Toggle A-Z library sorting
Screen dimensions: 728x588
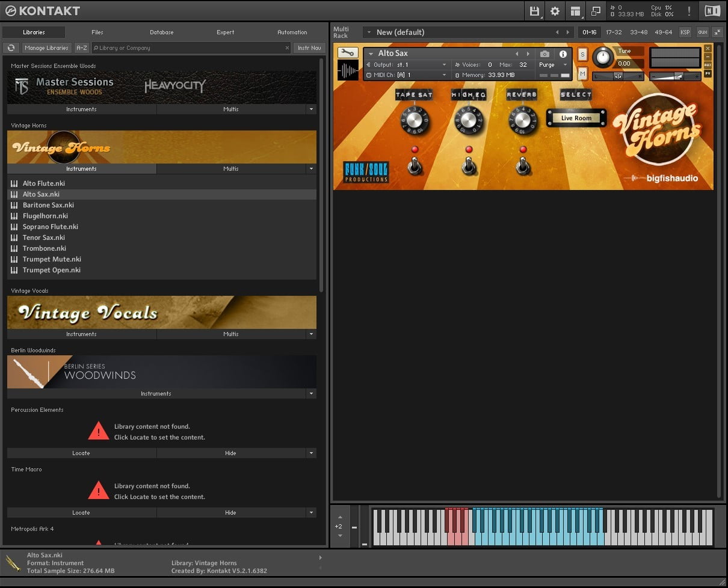click(x=82, y=47)
